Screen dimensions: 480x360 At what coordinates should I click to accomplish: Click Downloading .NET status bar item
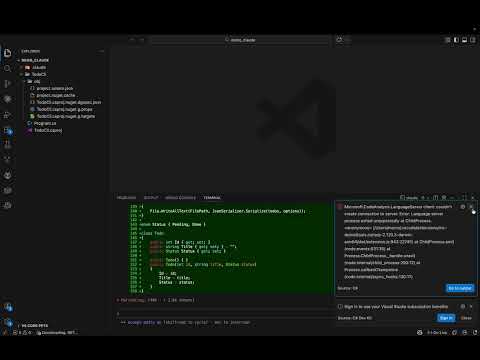[57, 333]
